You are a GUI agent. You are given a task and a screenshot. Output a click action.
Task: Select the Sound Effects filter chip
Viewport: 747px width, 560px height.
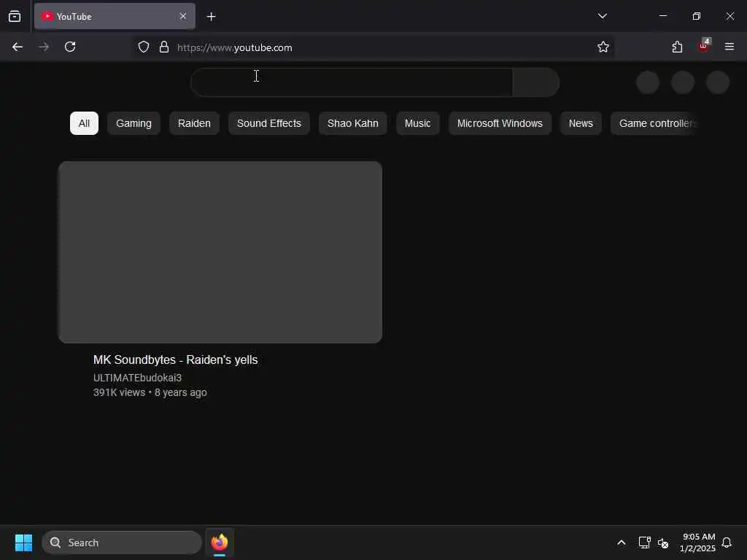click(269, 123)
